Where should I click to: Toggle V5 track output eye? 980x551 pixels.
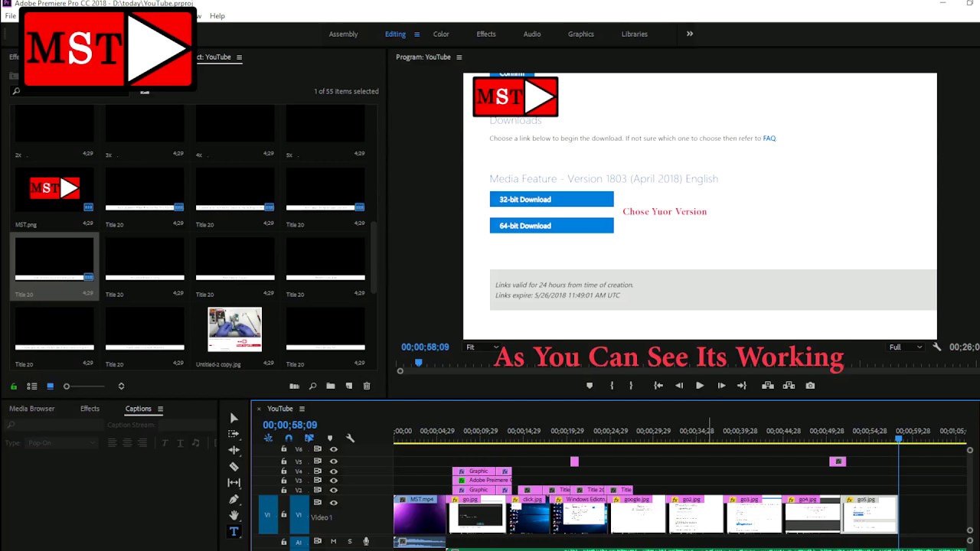coord(333,461)
